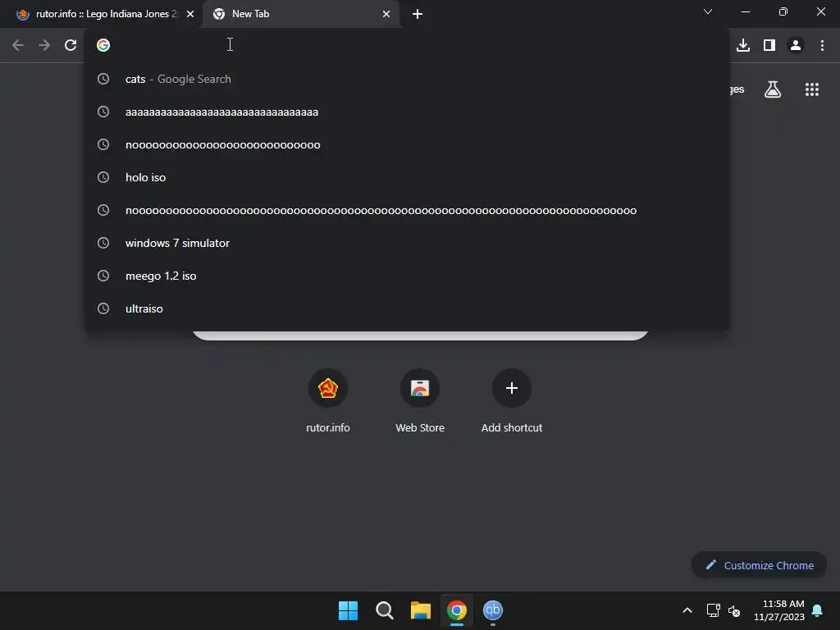840x630 pixels.
Task: Open a new tab with the plus button
Action: point(418,14)
